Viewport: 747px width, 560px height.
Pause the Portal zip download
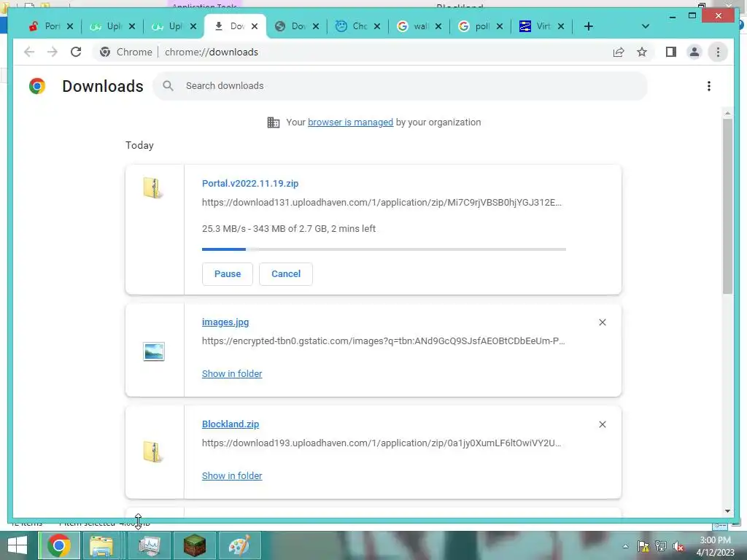pos(228,274)
